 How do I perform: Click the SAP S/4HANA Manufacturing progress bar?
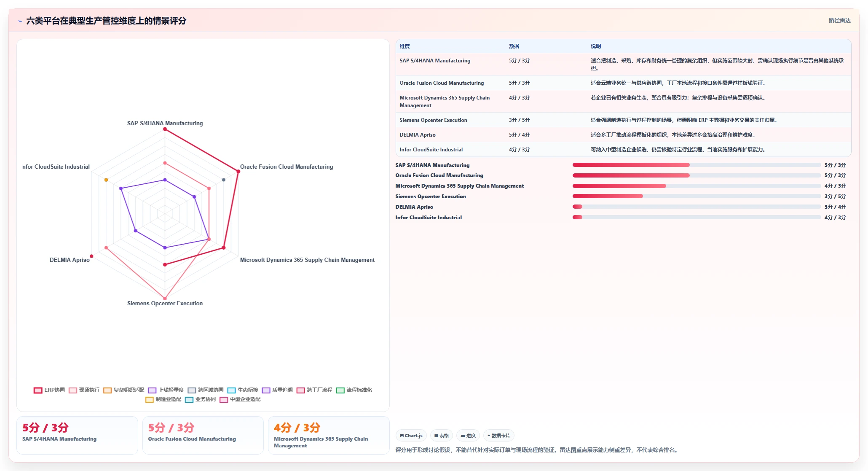(697, 165)
